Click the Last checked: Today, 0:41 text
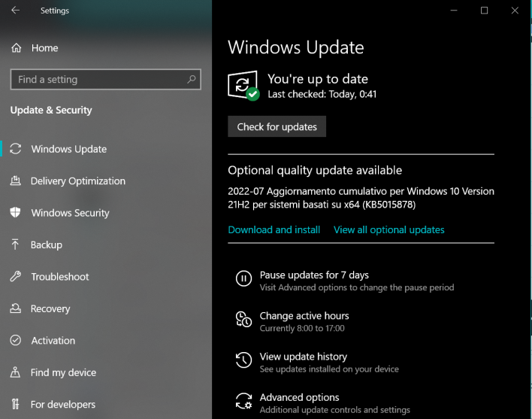Screen dimensions: 532x419 (x=322, y=94)
